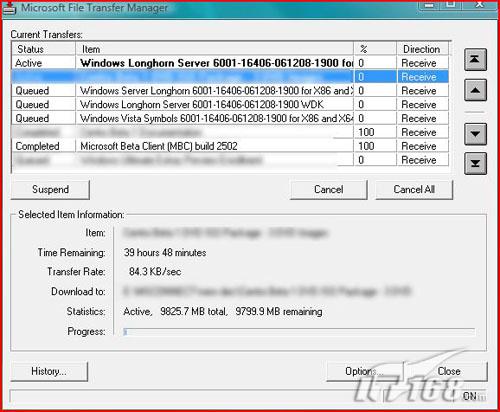Select the queued Windows Vista Symbols item
Screen dimensions: 500x412
click(x=230, y=118)
